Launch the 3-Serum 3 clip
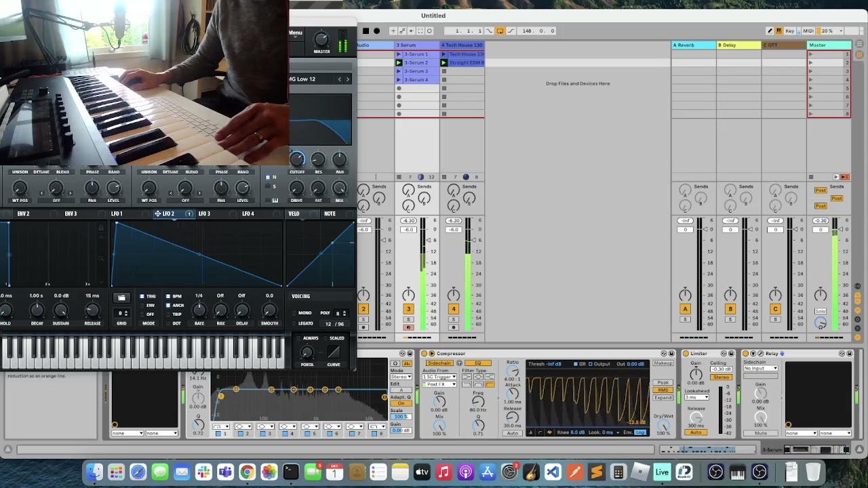The width and height of the screenshot is (868, 488). pos(399,71)
